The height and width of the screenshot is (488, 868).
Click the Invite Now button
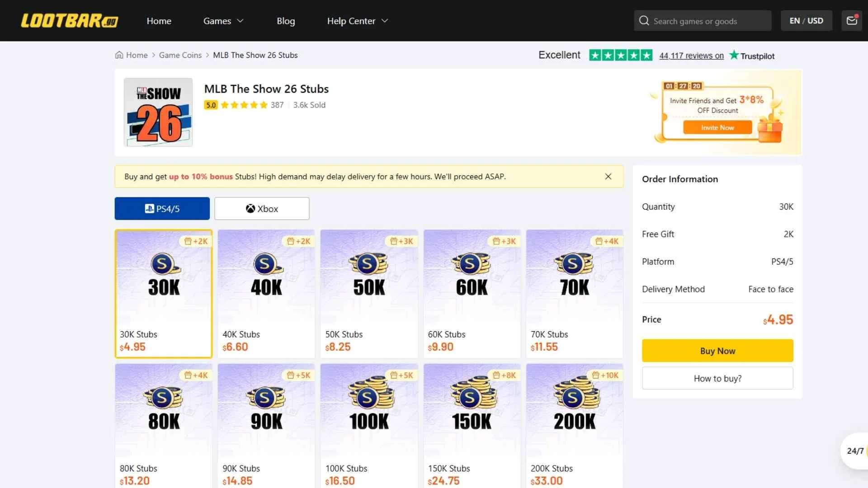click(x=717, y=127)
